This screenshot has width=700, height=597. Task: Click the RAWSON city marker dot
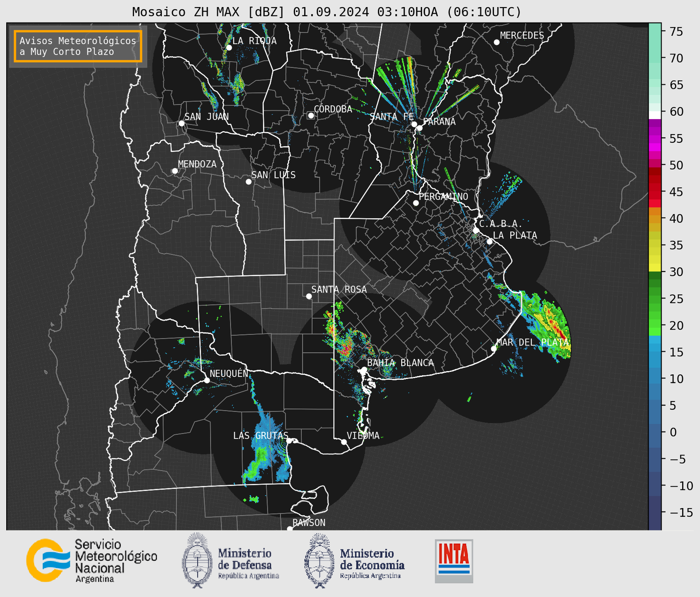coord(290,529)
